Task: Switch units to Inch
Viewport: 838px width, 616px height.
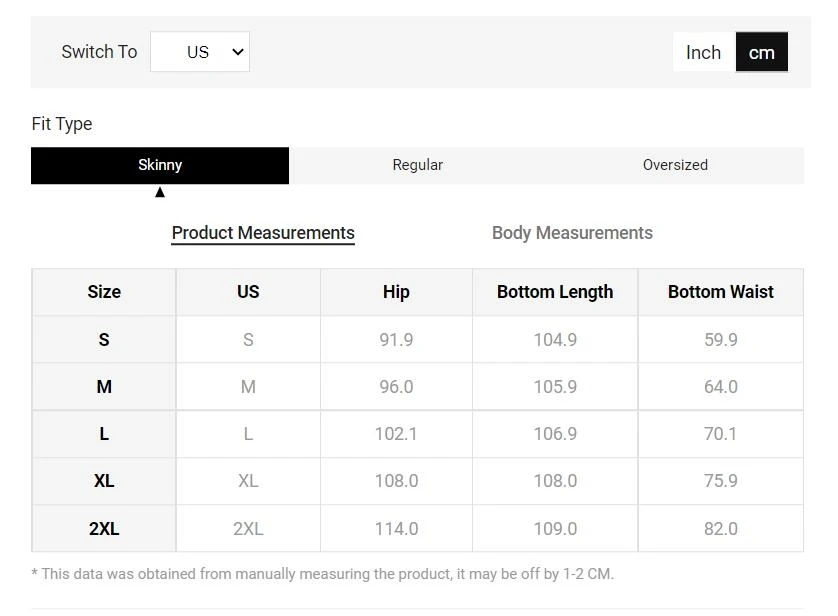Action: coord(704,52)
